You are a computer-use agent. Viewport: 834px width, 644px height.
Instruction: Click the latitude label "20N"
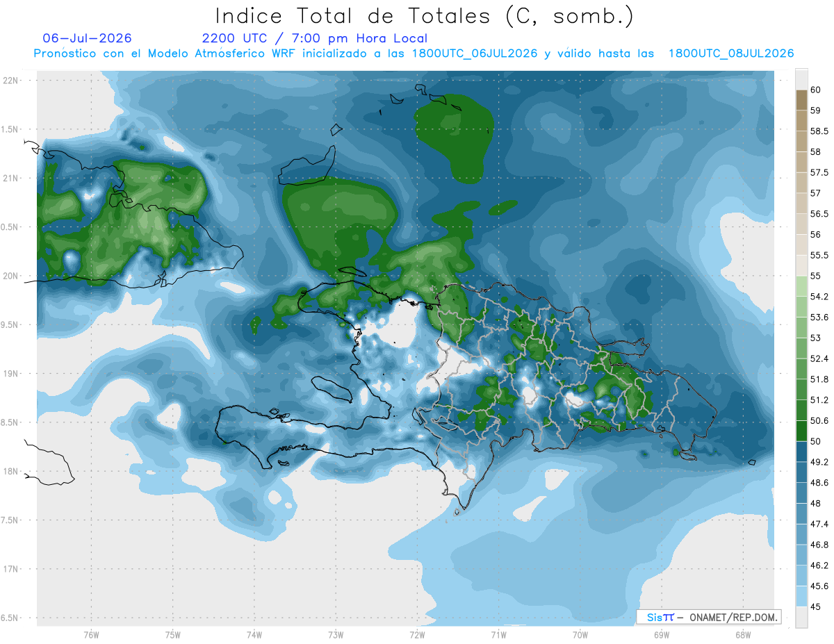11,276
